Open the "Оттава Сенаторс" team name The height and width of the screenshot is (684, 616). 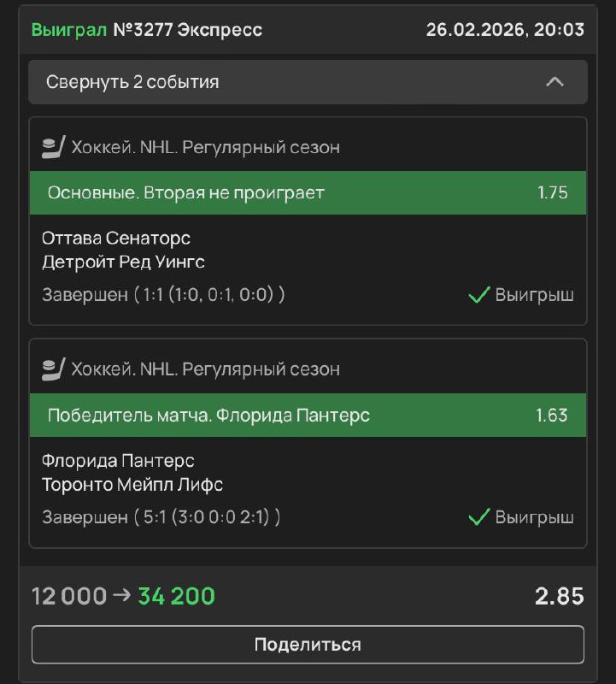(x=116, y=238)
